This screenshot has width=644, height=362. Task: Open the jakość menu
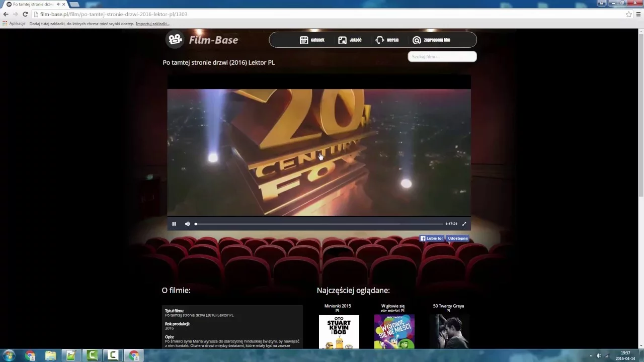click(350, 40)
